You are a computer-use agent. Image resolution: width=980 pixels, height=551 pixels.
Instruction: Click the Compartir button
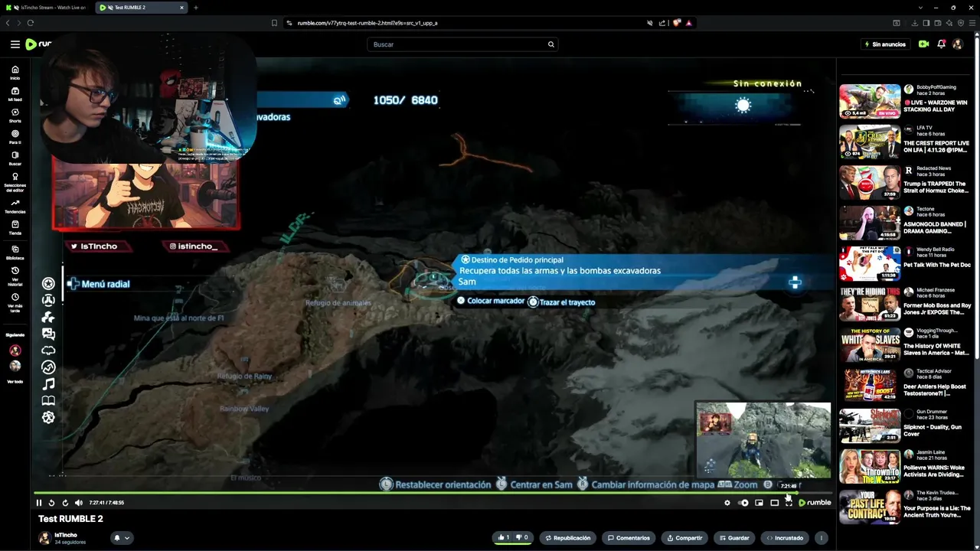pyautogui.click(x=684, y=538)
